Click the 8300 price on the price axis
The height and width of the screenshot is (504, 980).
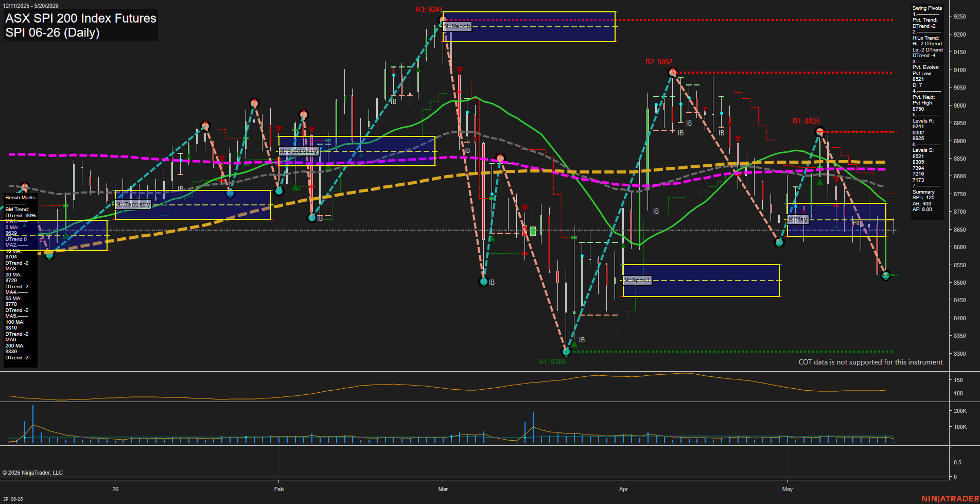click(x=960, y=354)
